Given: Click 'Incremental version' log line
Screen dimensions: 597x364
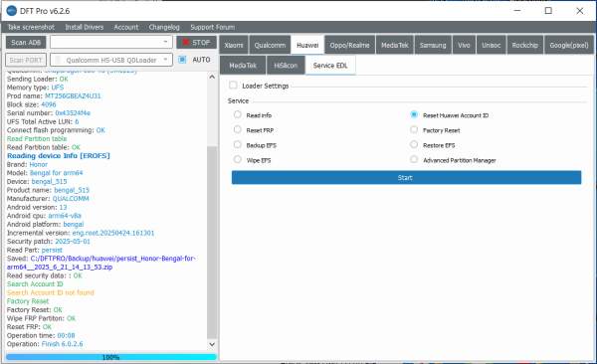Looking at the screenshot, I should (x=81, y=233).
